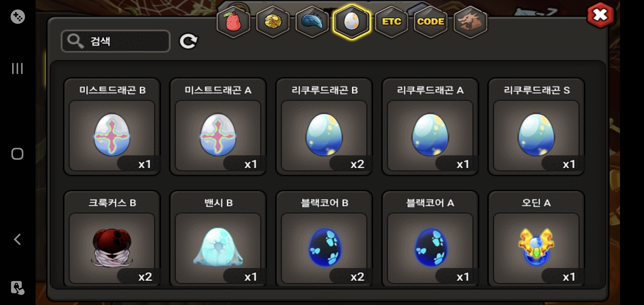Select the 미스트드래곤 A egg
The height and width of the screenshot is (305, 644).
click(x=218, y=127)
